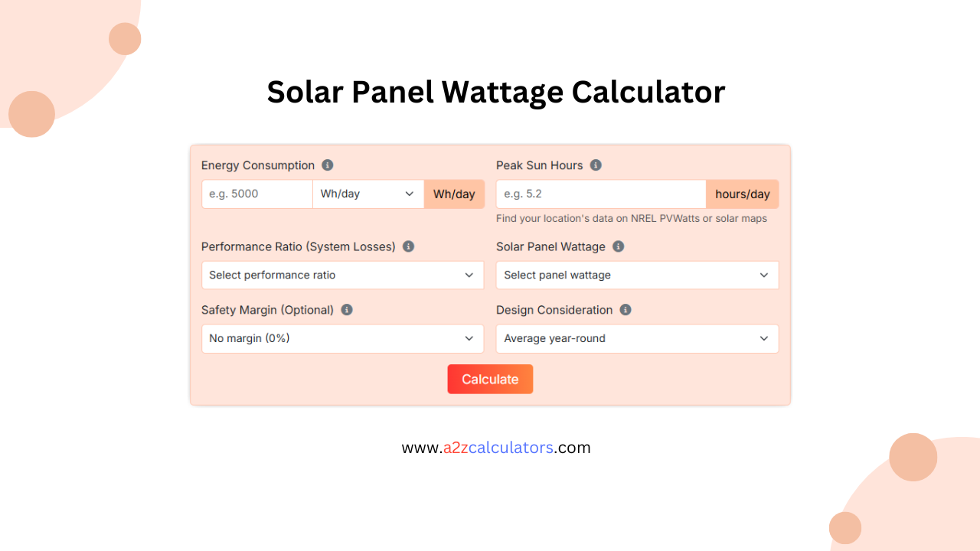Click the energy consumption input field

(256, 194)
